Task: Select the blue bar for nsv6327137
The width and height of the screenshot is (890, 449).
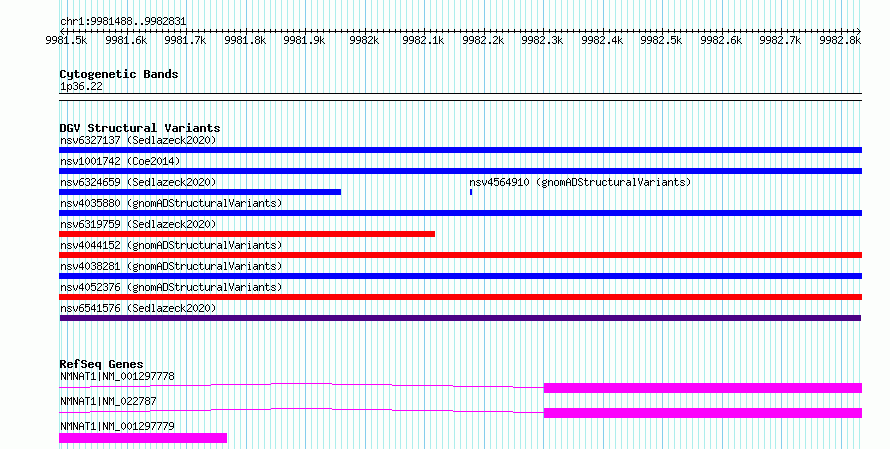Action: pyautogui.click(x=460, y=150)
